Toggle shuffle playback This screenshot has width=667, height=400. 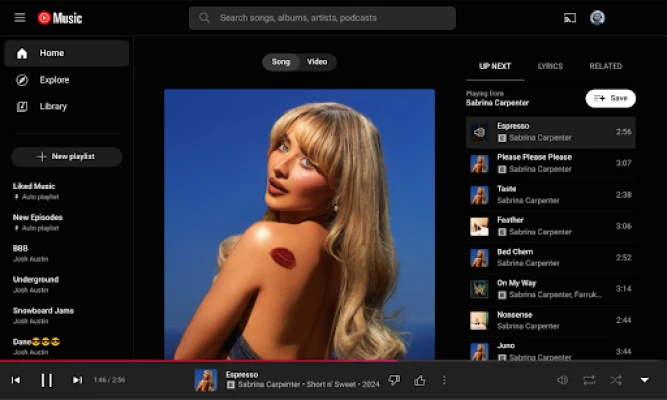coord(616,380)
